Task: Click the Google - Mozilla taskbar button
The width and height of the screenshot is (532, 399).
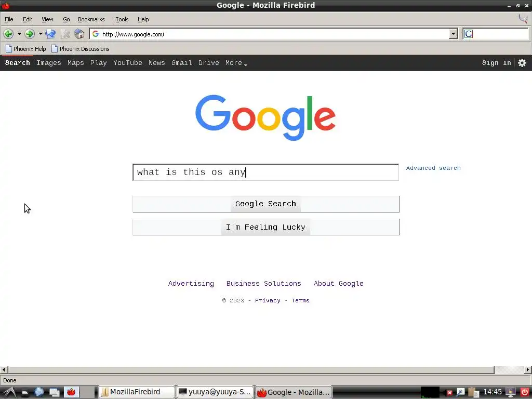Action: [293, 392]
